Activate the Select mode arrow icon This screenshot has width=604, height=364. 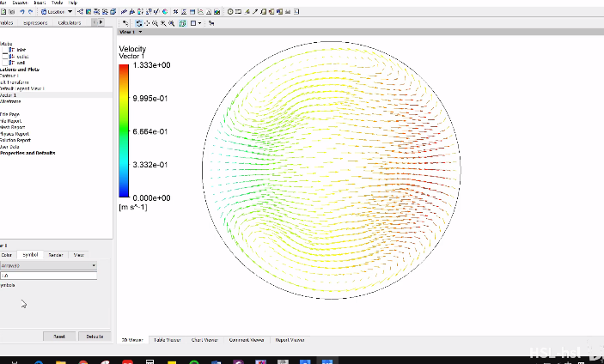(125, 23)
